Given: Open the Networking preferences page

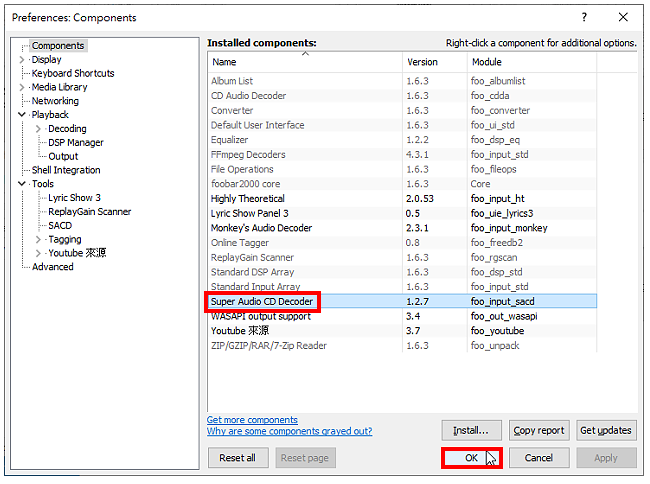Looking at the screenshot, I should pos(55,101).
